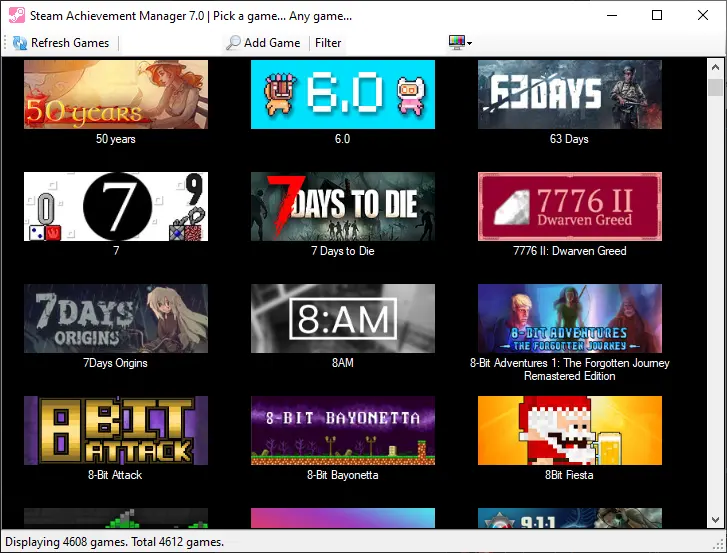Viewport: 727px width, 553px height.
Task: Click the scrollbar up arrow
Action: (715, 67)
